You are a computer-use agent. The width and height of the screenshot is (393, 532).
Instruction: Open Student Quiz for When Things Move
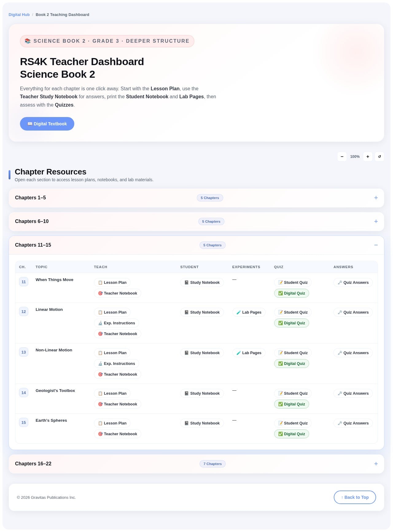293,283
